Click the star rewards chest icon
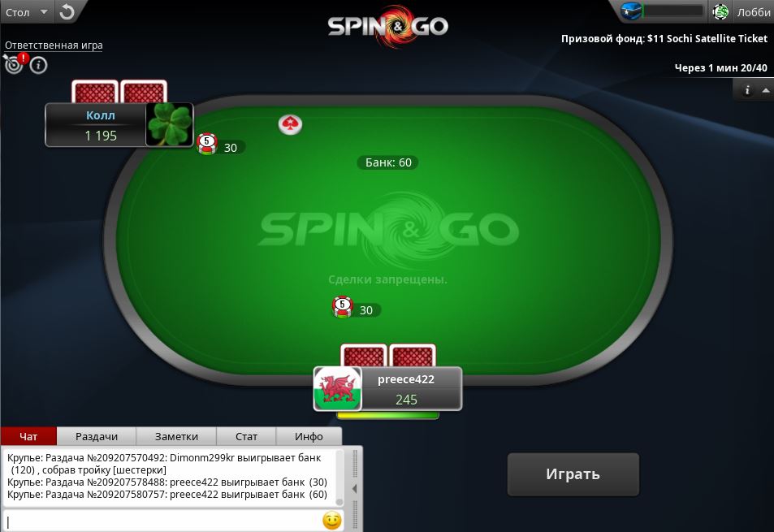 631,11
